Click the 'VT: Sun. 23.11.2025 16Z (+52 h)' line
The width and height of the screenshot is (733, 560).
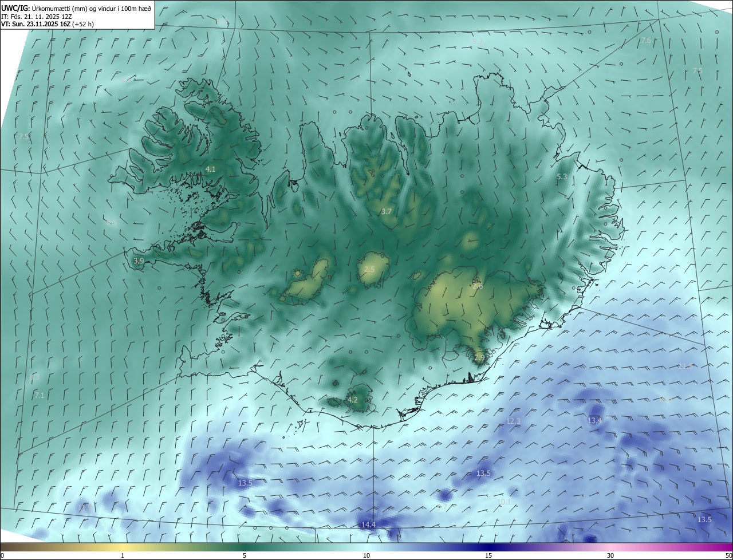[x=48, y=25]
